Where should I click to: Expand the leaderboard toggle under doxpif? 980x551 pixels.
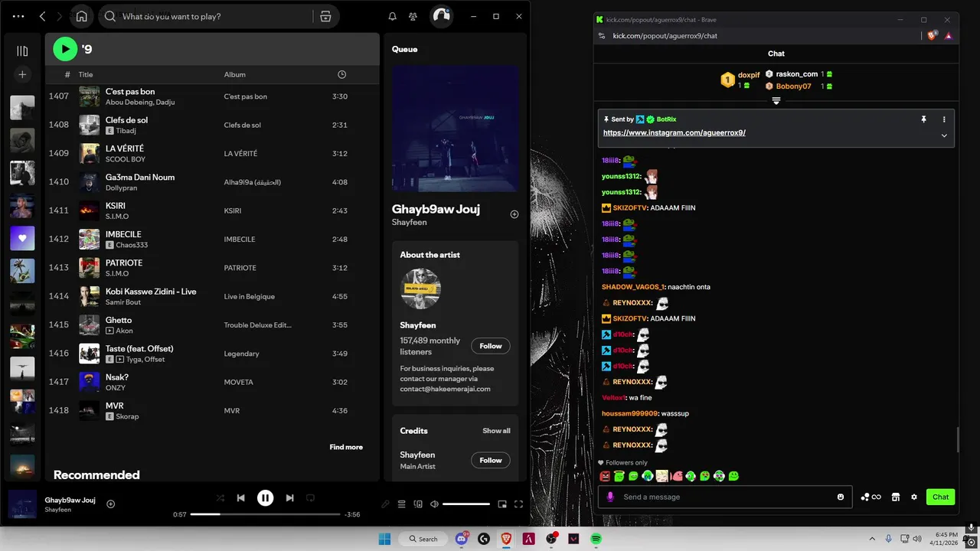pyautogui.click(x=776, y=101)
